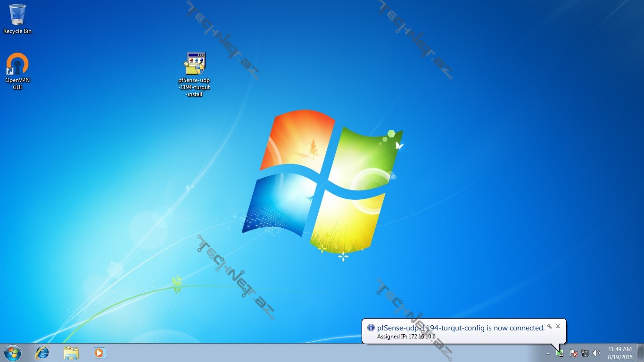644x362 pixels.
Task: Click the blue info icon in the balloon
Action: (x=371, y=328)
